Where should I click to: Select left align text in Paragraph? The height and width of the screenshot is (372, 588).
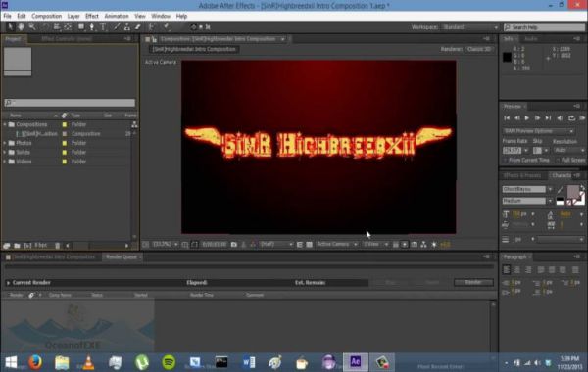pyautogui.click(x=507, y=269)
